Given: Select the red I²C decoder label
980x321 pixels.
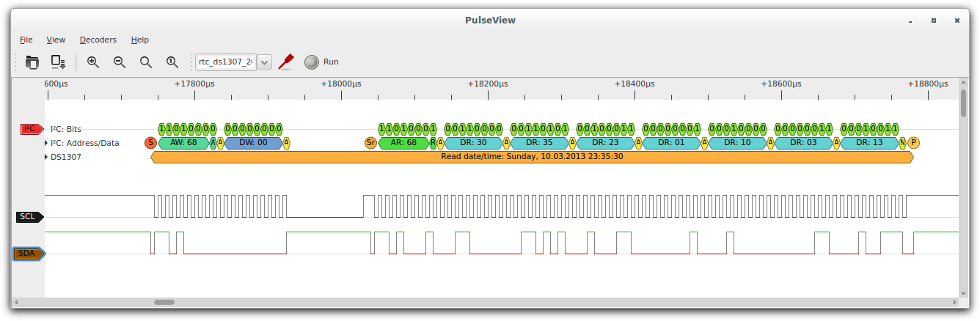Looking at the screenshot, I should tap(31, 129).
